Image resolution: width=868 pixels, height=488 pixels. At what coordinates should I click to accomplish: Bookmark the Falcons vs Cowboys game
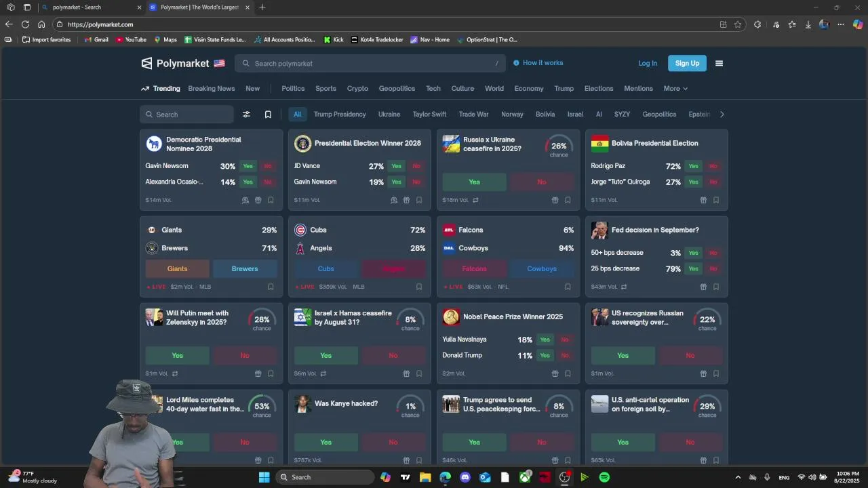(568, 287)
